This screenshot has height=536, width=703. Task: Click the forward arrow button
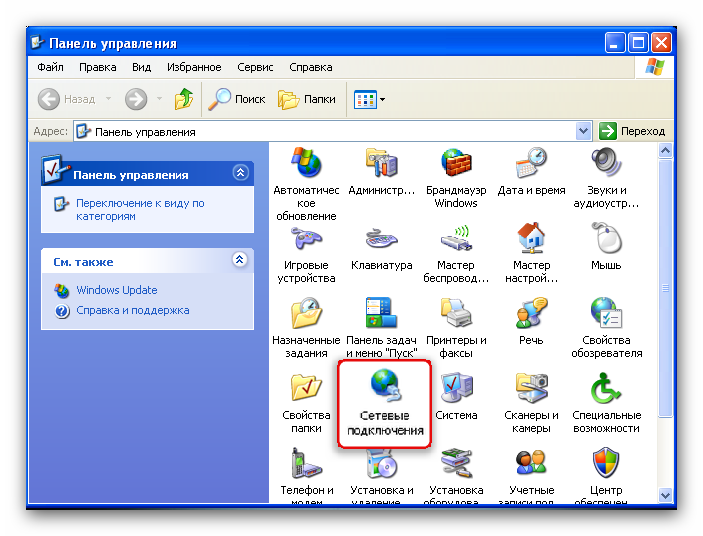pyautogui.click(x=136, y=99)
